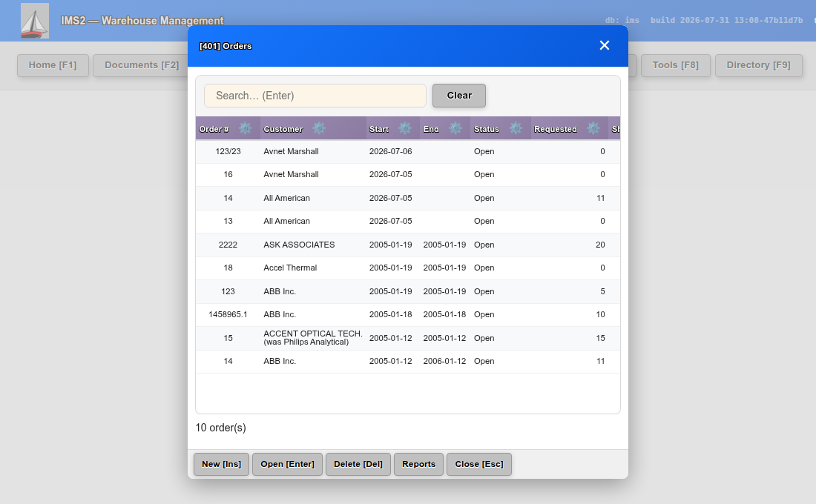Sort by Start column header
This screenshot has height=504, width=816.
pyautogui.click(x=379, y=129)
